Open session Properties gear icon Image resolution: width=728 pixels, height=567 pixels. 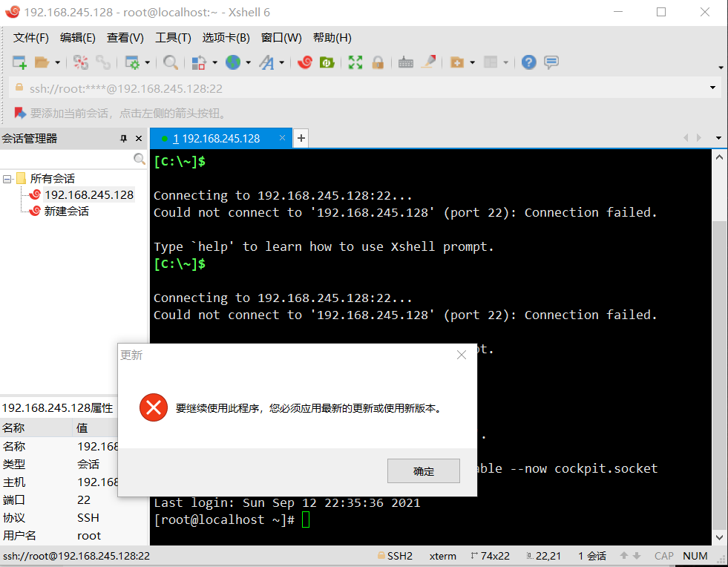point(132,62)
